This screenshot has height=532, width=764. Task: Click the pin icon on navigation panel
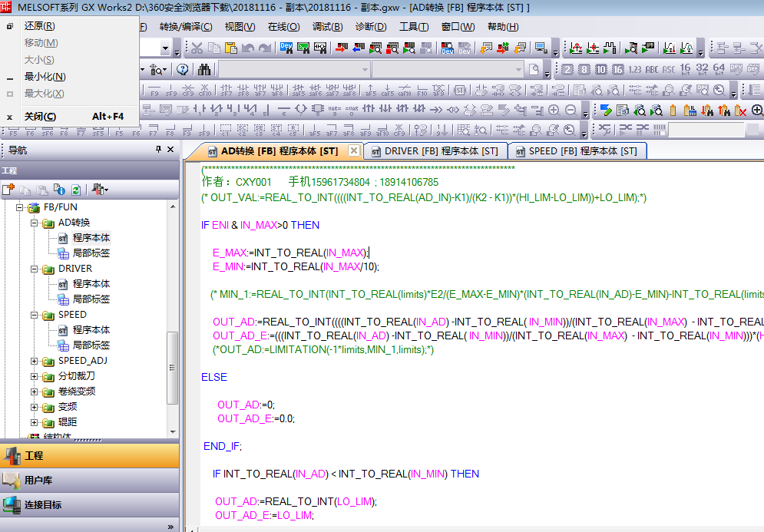158,150
